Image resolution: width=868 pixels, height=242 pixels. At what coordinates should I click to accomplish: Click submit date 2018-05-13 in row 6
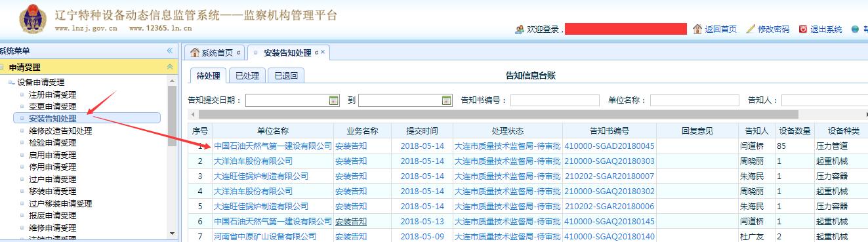click(422, 221)
